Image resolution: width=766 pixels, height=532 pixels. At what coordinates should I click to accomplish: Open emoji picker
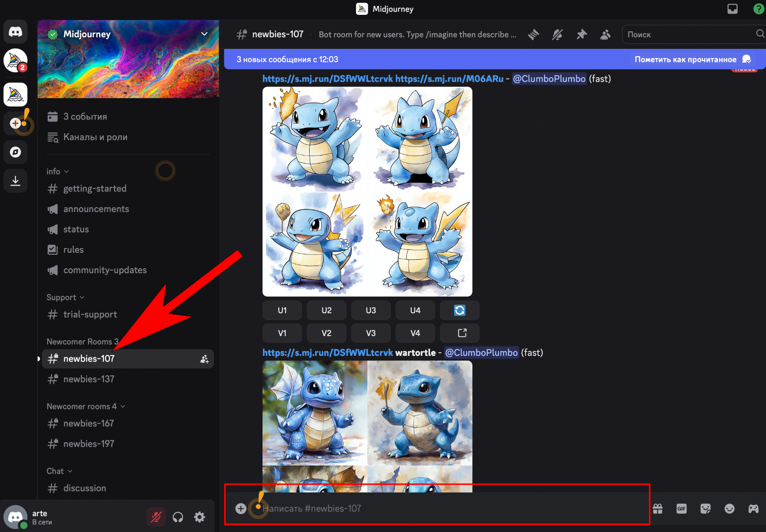(x=730, y=509)
